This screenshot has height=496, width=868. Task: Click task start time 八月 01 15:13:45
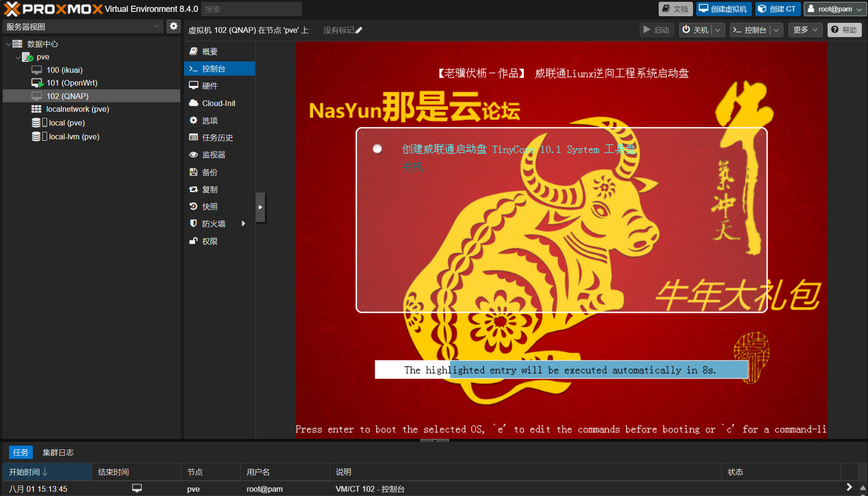point(38,489)
